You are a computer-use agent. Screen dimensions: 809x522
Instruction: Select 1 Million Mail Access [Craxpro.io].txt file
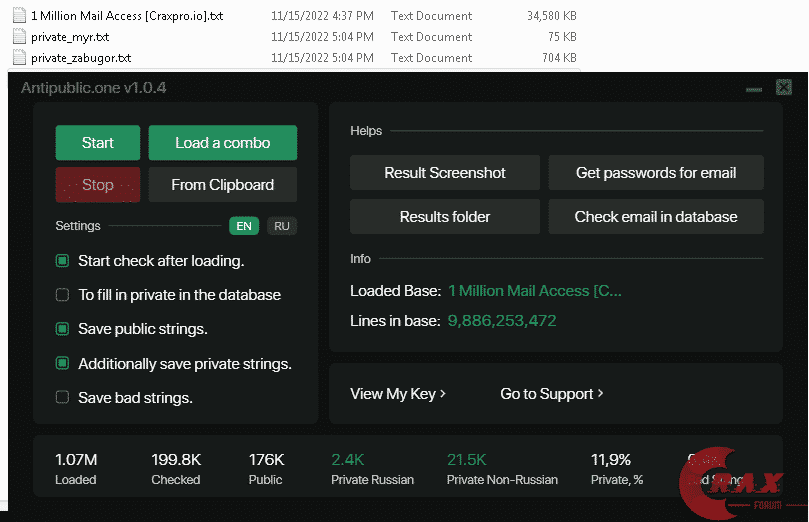127,16
